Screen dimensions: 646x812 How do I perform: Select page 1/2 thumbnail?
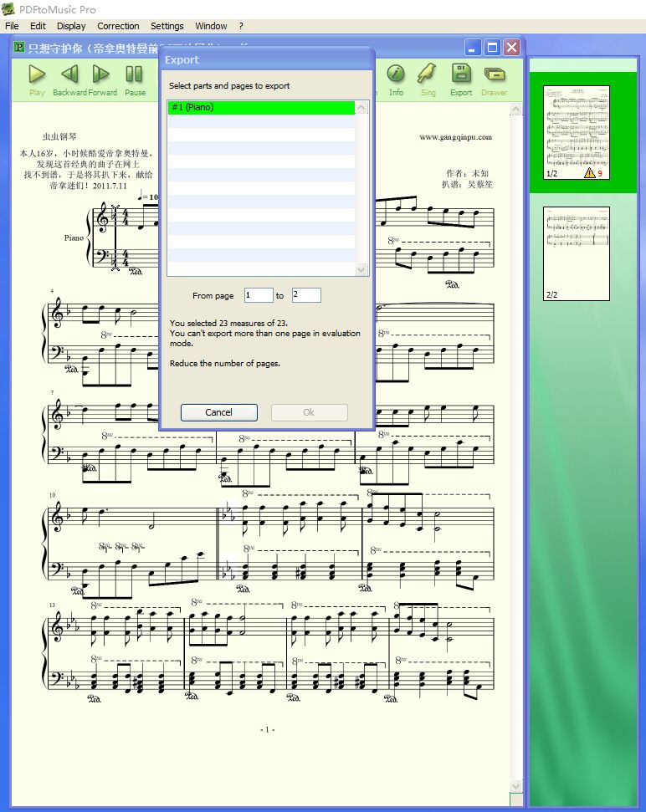(x=576, y=133)
